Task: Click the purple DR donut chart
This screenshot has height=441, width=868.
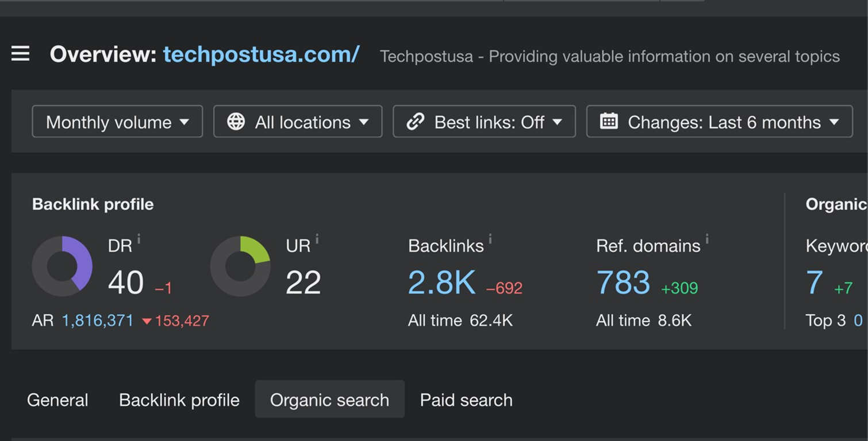Action: click(62, 266)
